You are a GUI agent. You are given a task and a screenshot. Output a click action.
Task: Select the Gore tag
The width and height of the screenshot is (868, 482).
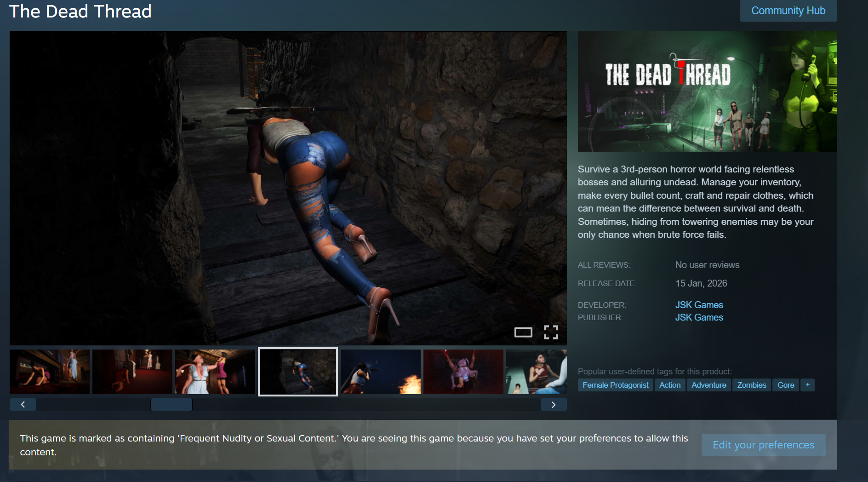click(x=786, y=385)
